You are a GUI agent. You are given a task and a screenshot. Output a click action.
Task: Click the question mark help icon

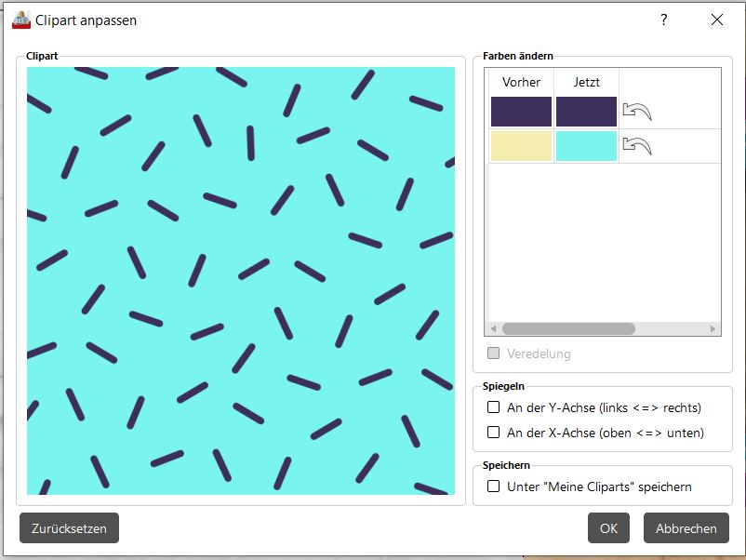663,20
